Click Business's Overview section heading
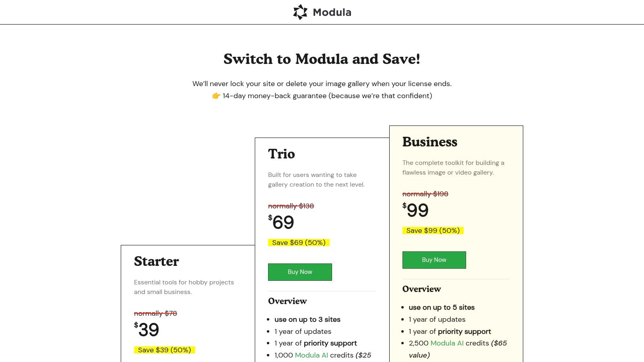The width and height of the screenshot is (644, 362). point(421,289)
